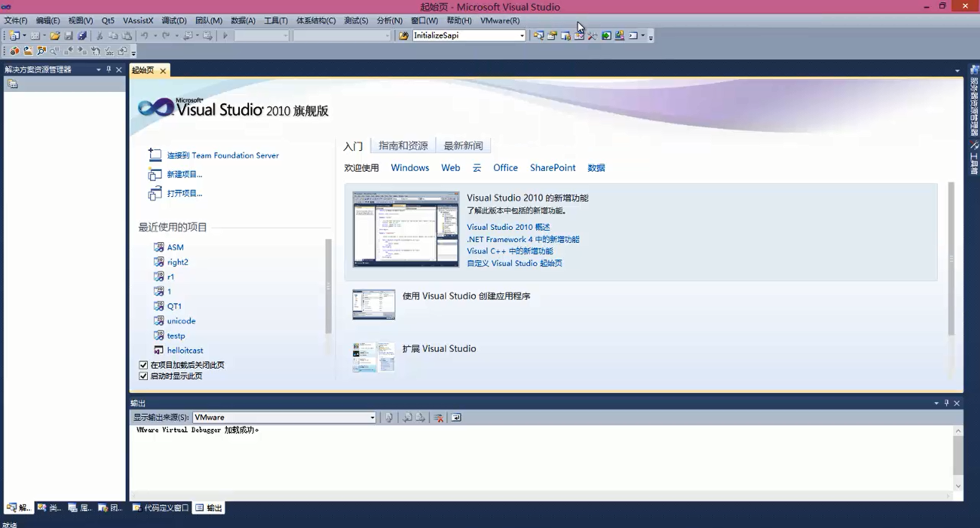Open recent project helloitcast
The width and height of the screenshot is (980, 528).
pos(185,351)
